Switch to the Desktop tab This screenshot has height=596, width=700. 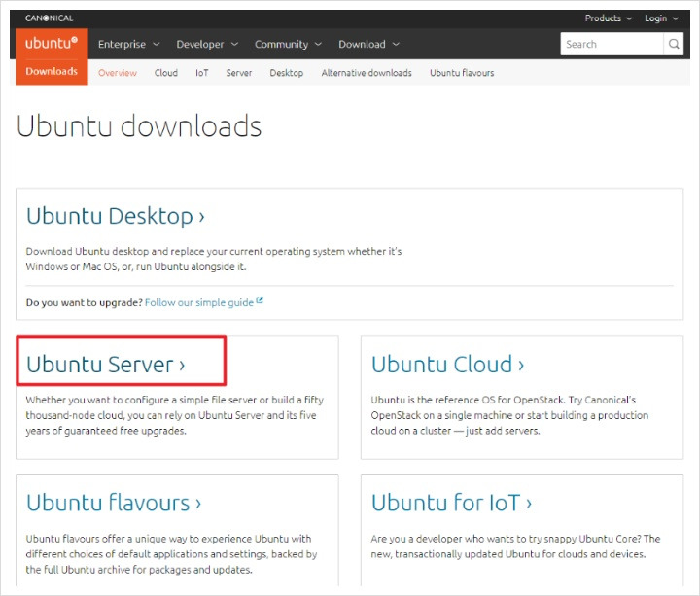[x=287, y=73]
